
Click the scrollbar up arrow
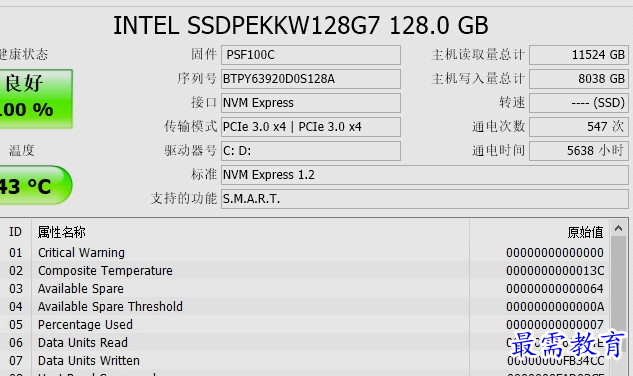618,229
